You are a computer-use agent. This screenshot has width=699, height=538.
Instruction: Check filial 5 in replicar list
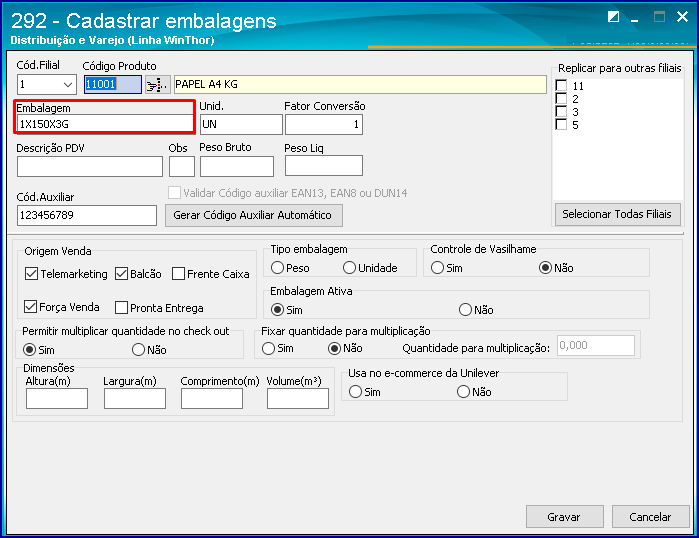point(561,124)
